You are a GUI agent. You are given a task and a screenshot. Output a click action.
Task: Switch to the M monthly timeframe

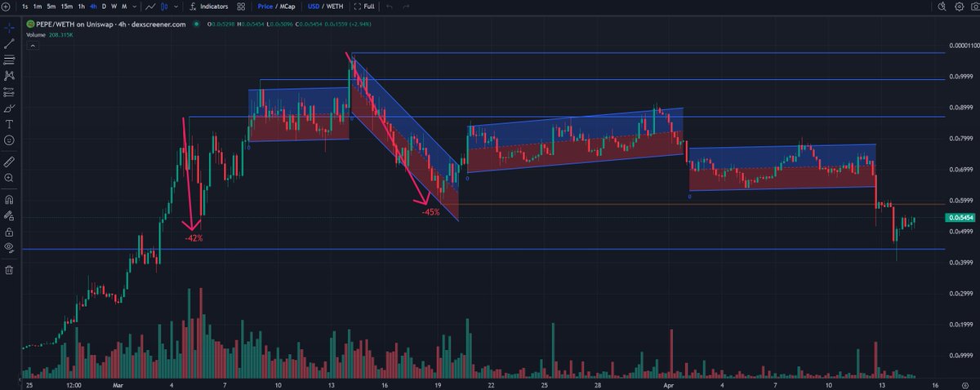[124, 6]
